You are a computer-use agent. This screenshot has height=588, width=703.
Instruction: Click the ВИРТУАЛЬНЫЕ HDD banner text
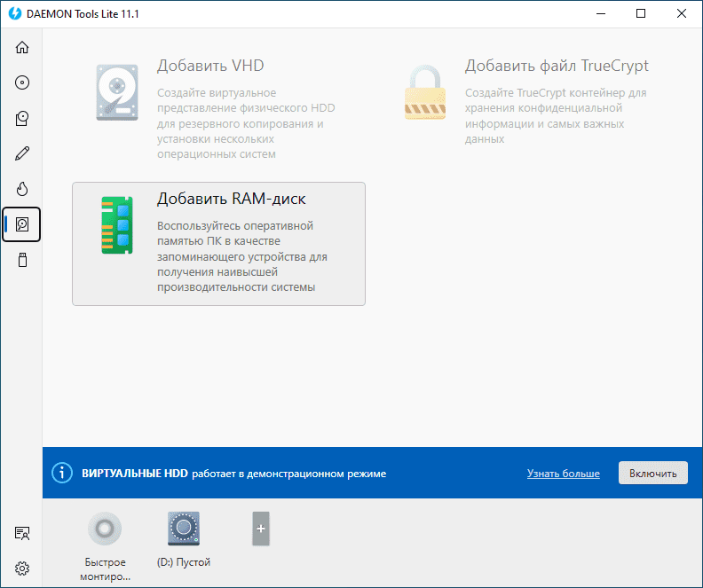(135, 474)
